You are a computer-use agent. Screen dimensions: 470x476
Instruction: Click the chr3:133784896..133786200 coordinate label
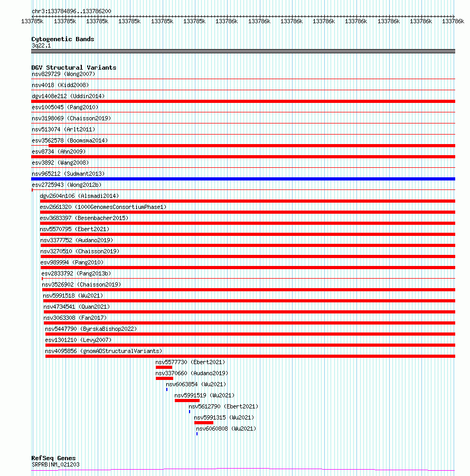point(71,11)
